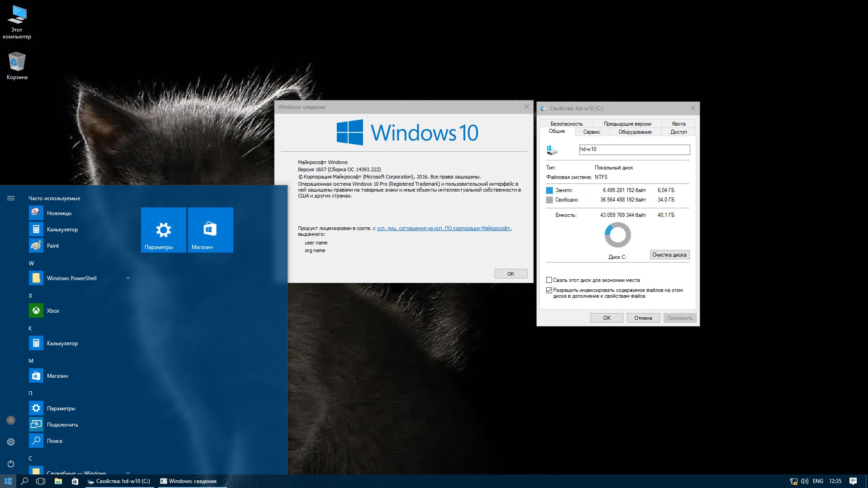
Task: Uncheck the allow file indexing checkbox
Action: pos(549,291)
